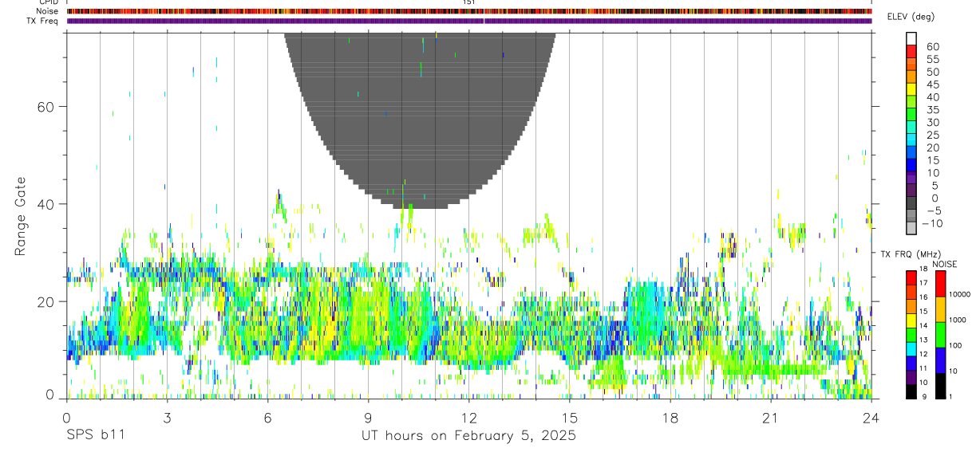Click the black bottom segment of NOISE bar
Screen dimensions: 980x452
tap(940, 386)
